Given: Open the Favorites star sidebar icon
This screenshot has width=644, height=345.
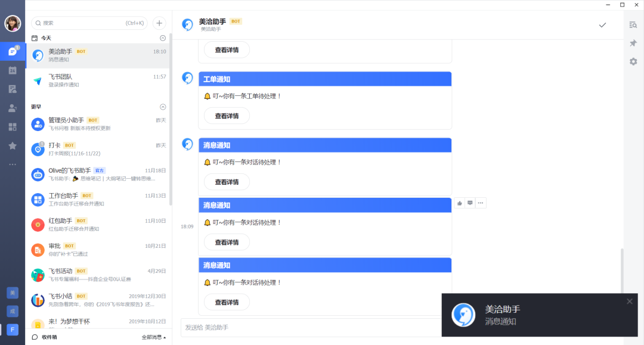Looking at the screenshot, I should 13,145.
